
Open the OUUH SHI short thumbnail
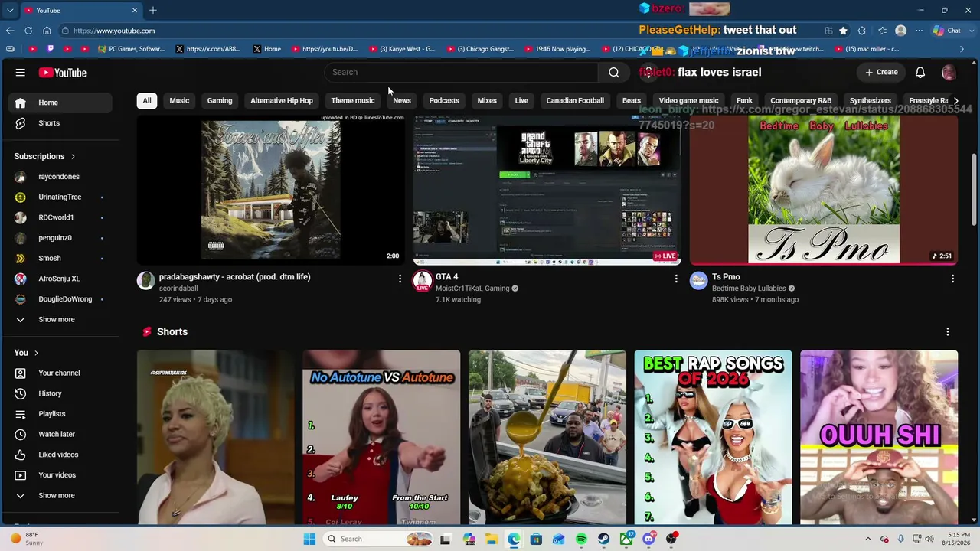click(879, 437)
